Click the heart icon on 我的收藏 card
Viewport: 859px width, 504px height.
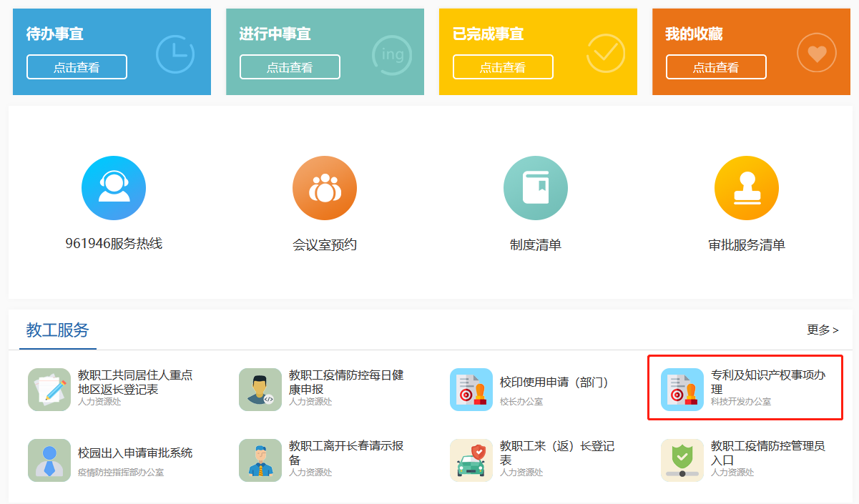(816, 53)
